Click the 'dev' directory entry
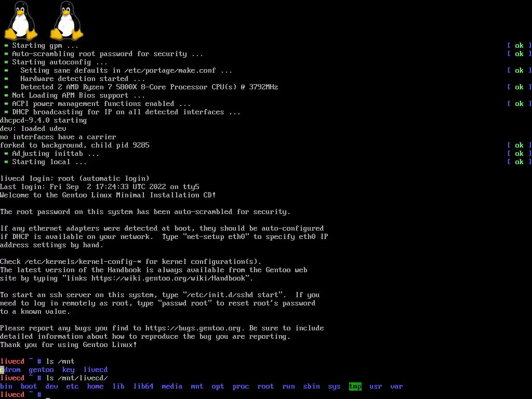Image resolution: width=532 pixels, height=399 pixels. [x=51, y=386]
